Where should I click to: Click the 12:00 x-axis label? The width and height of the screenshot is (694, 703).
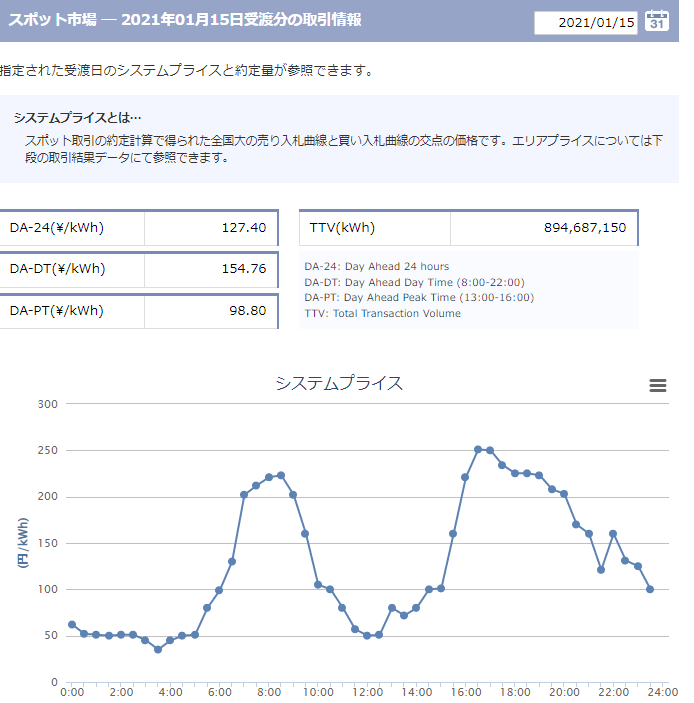[x=367, y=692]
